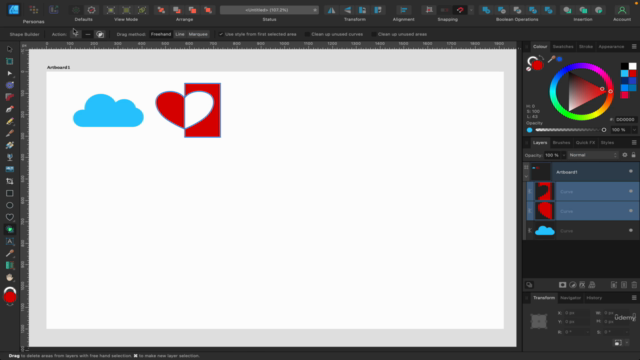Select the Shape Builder tool

pyautogui.click(x=9, y=229)
